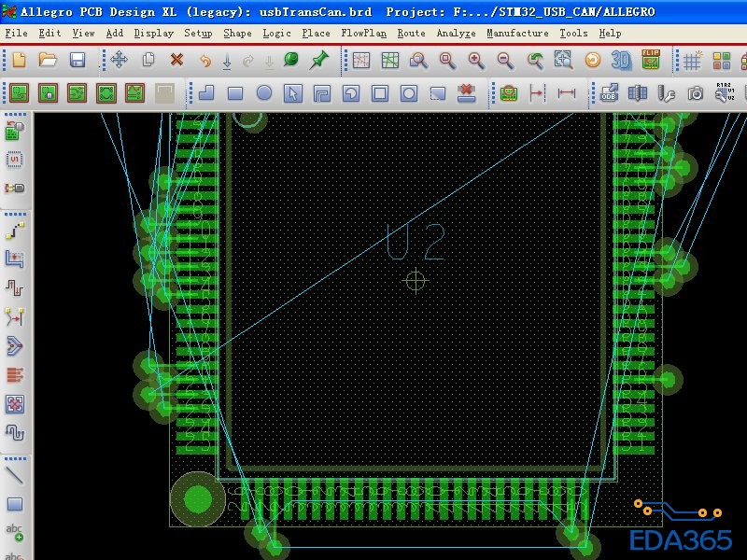This screenshot has height=560, width=747.
Task: Click the orange Refresh circle icon
Action: [593, 61]
